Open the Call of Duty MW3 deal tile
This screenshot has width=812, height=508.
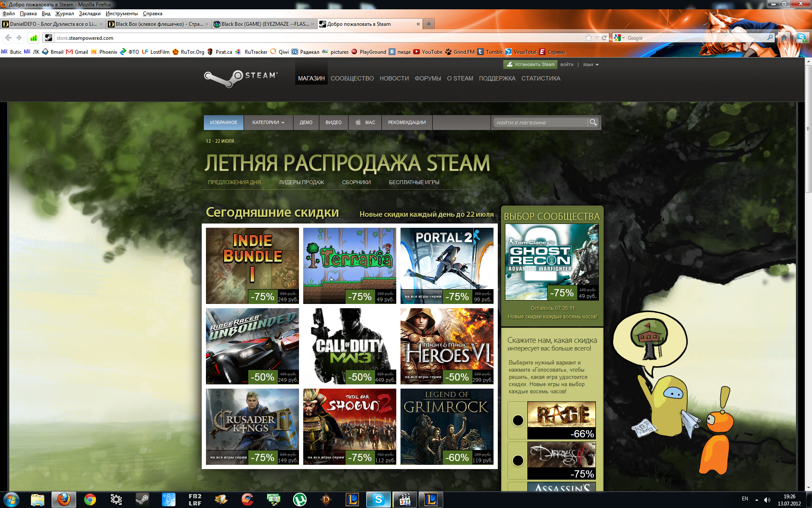(x=350, y=346)
